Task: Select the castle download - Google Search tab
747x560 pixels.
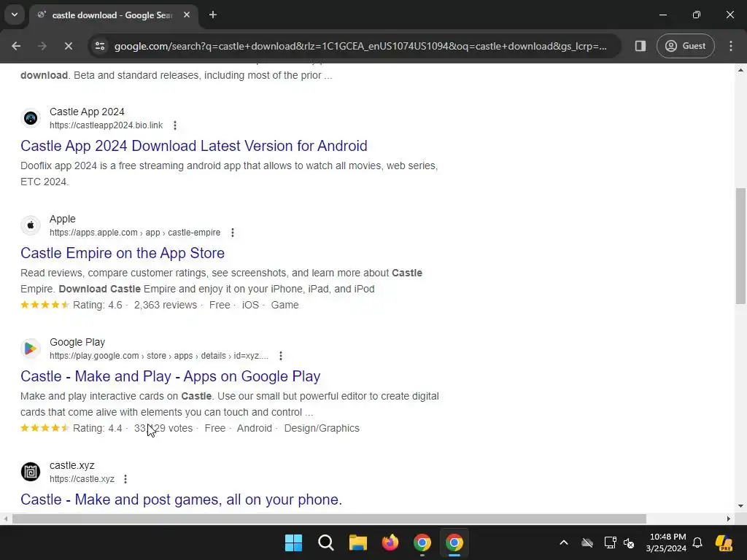Action: point(113,15)
